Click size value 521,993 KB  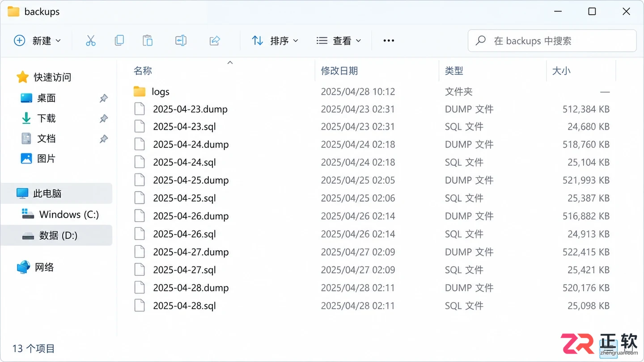tap(586, 181)
